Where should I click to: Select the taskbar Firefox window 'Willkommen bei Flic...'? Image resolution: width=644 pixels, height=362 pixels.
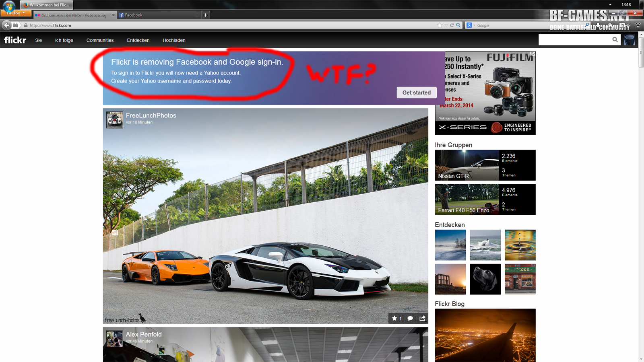[46, 5]
